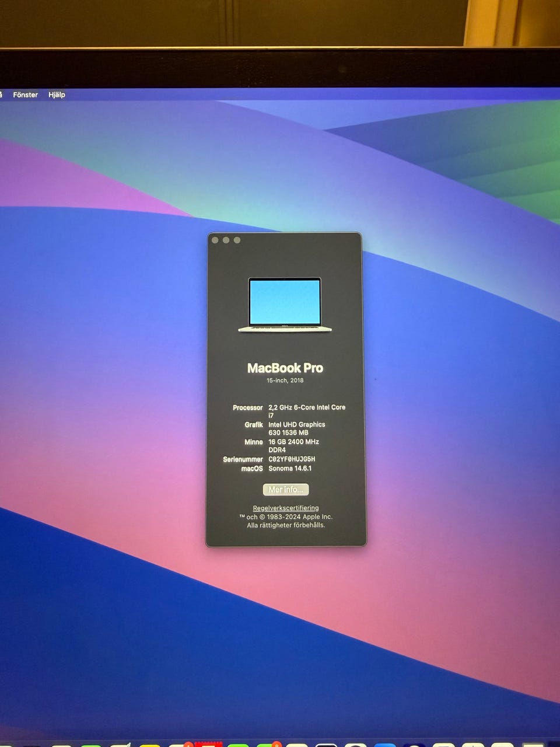Click the zoom button of the About window
Image resolution: width=560 pixels, height=747 pixels.
pyautogui.click(x=237, y=240)
